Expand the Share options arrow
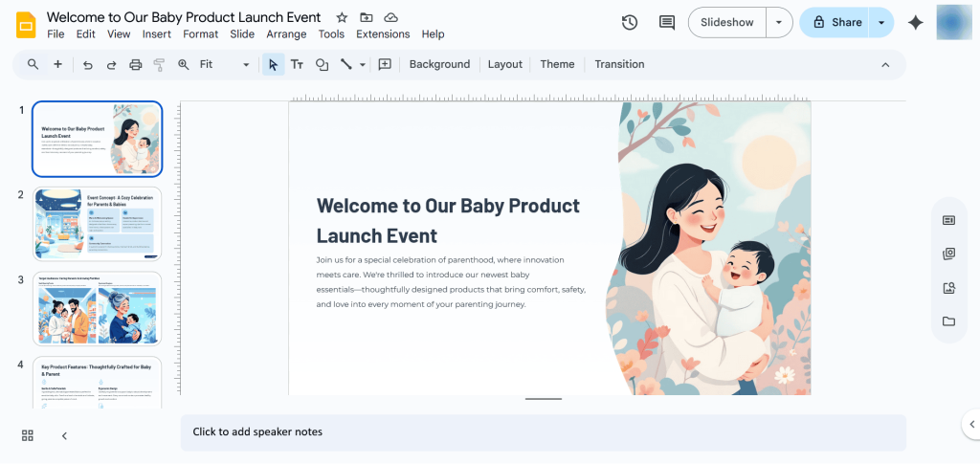980x464 pixels. pyautogui.click(x=880, y=23)
